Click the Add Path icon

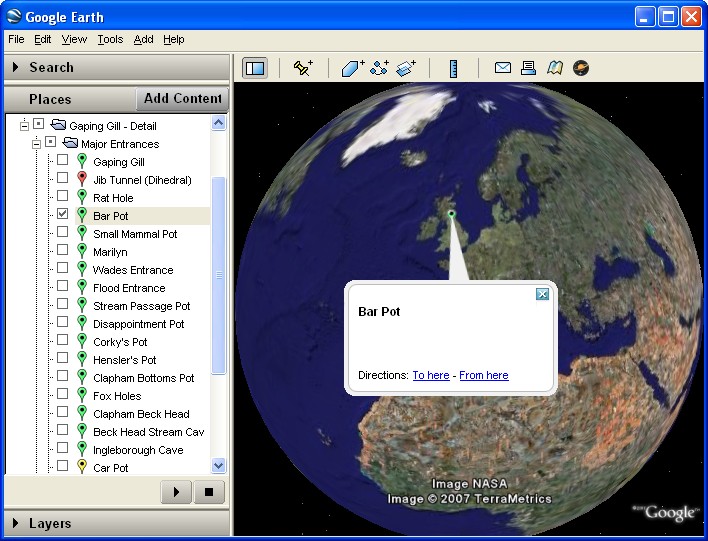[379, 68]
